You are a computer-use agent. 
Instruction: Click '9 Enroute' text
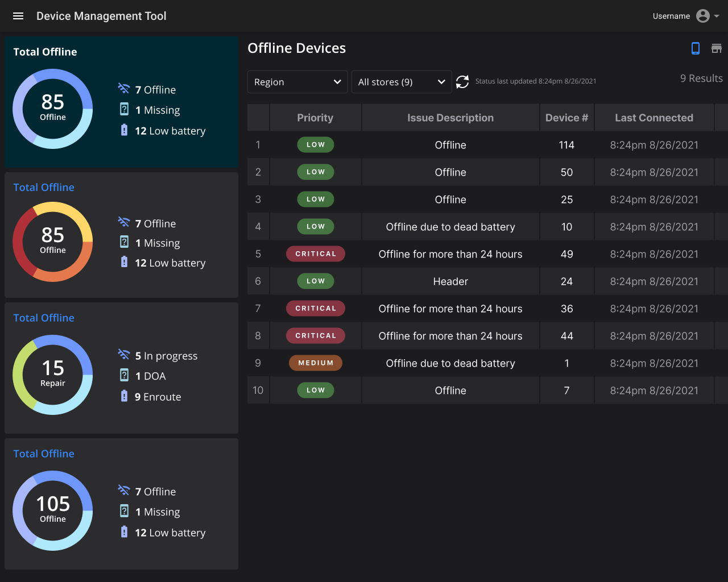[158, 397]
